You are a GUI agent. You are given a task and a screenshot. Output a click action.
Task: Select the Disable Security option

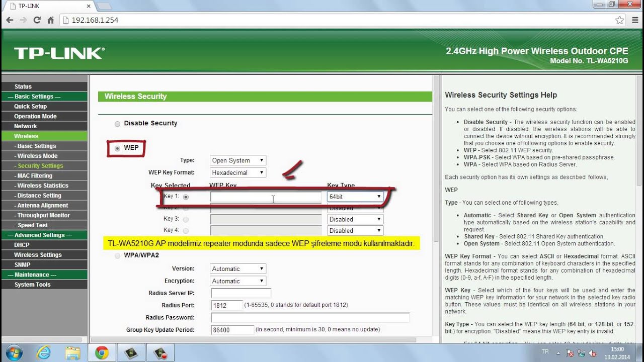(x=118, y=124)
